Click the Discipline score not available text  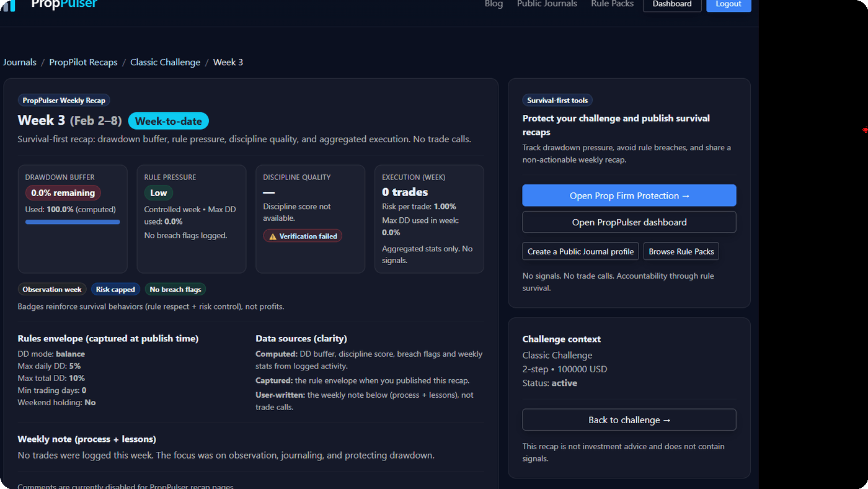[298, 212]
